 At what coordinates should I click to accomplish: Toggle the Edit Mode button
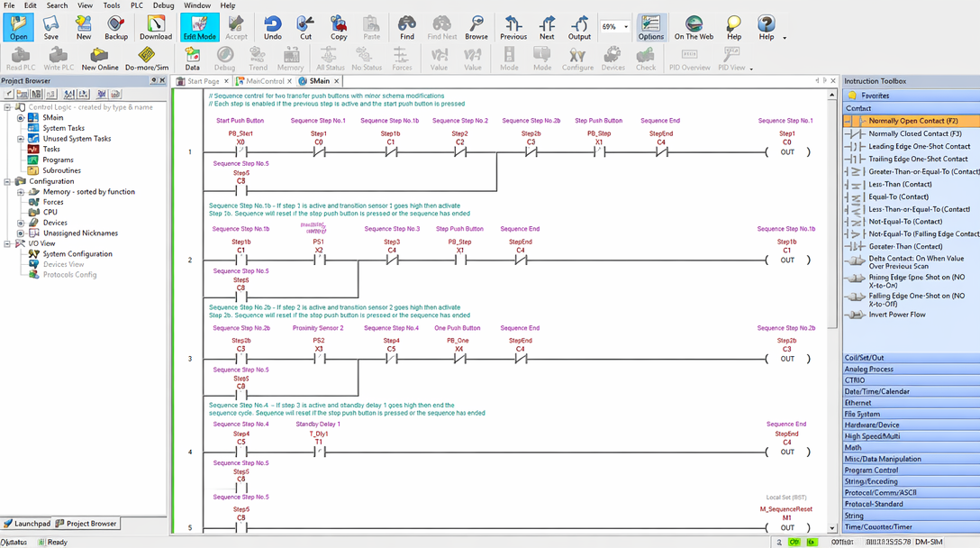pyautogui.click(x=199, y=28)
